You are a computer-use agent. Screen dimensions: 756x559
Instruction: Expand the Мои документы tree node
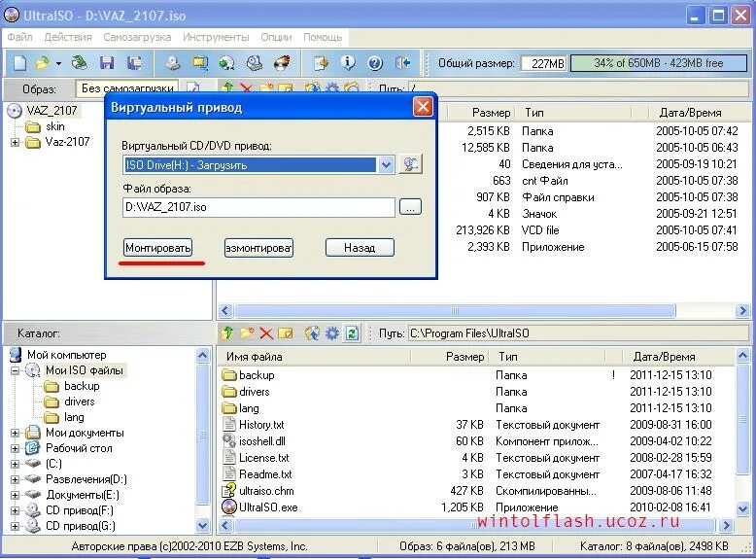tap(15, 434)
